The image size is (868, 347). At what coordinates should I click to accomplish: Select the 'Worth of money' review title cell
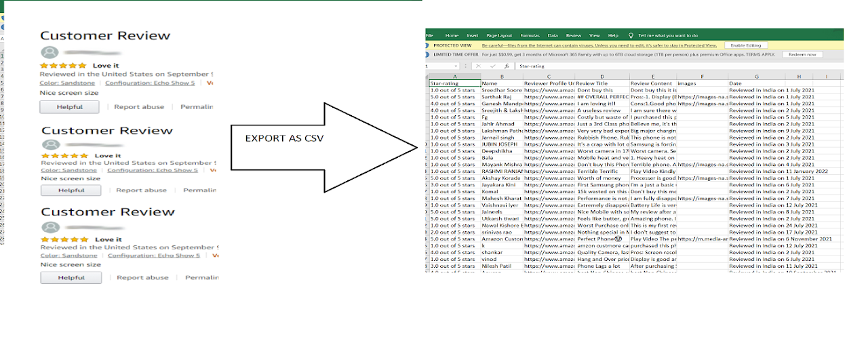point(602,178)
